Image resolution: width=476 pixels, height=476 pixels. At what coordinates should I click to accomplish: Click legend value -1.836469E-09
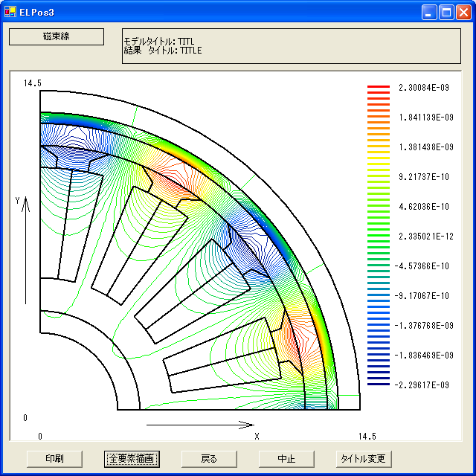click(x=424, y=356)
